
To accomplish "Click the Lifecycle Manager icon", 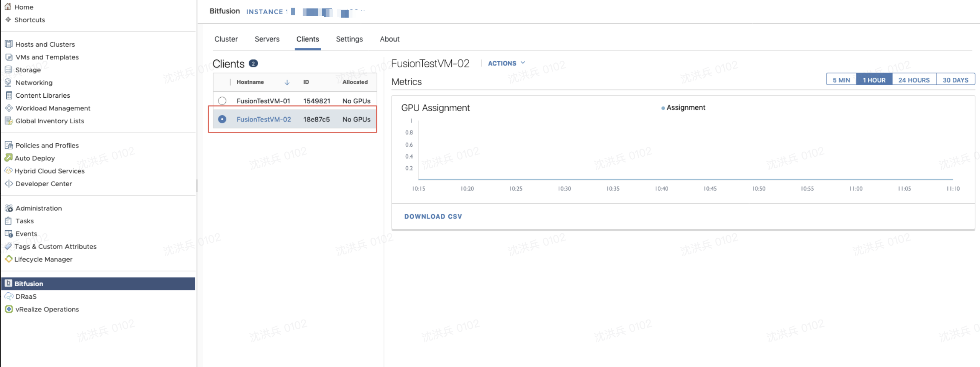I will (8, 259).
